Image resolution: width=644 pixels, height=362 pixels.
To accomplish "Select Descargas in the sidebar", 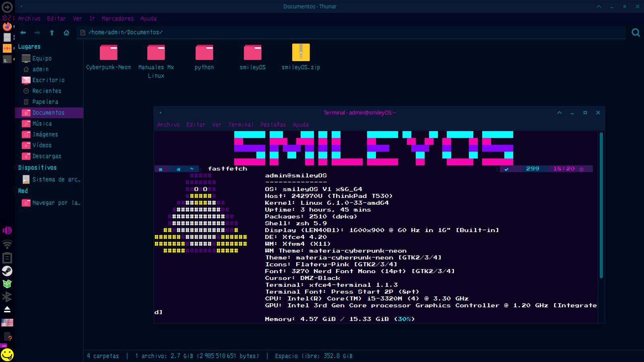I will 49,156.
